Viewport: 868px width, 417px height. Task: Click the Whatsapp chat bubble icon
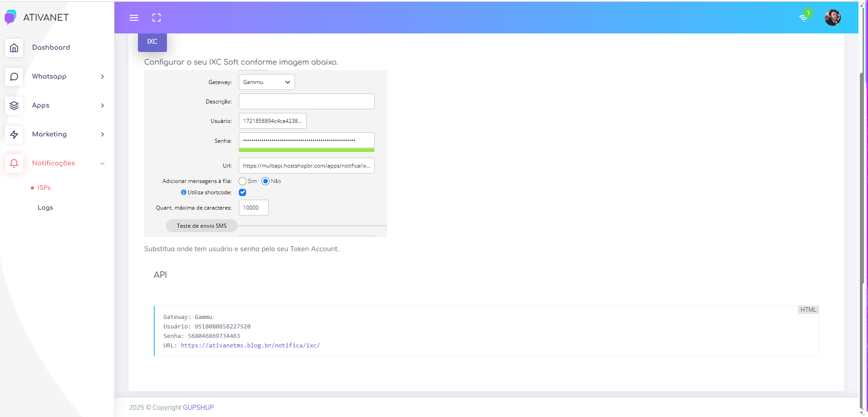pos(14,76)
